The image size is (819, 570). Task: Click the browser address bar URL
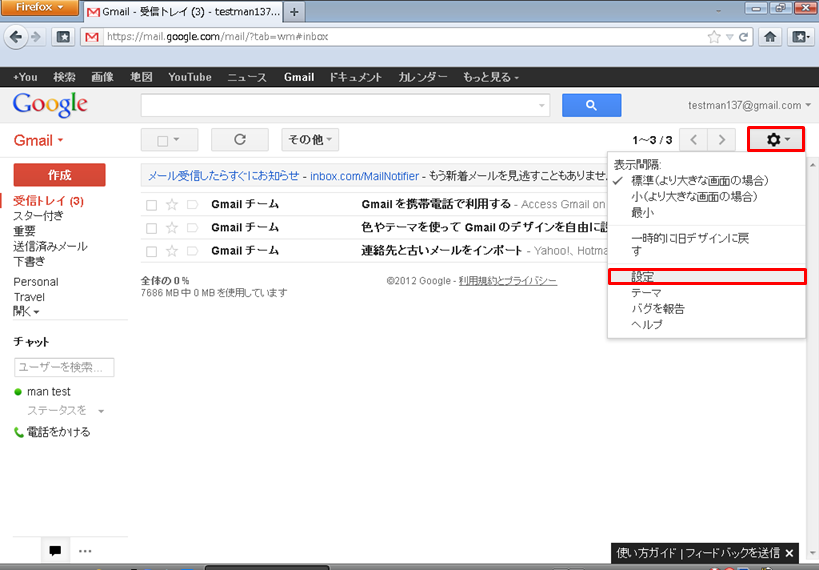[x=217, y=37]
